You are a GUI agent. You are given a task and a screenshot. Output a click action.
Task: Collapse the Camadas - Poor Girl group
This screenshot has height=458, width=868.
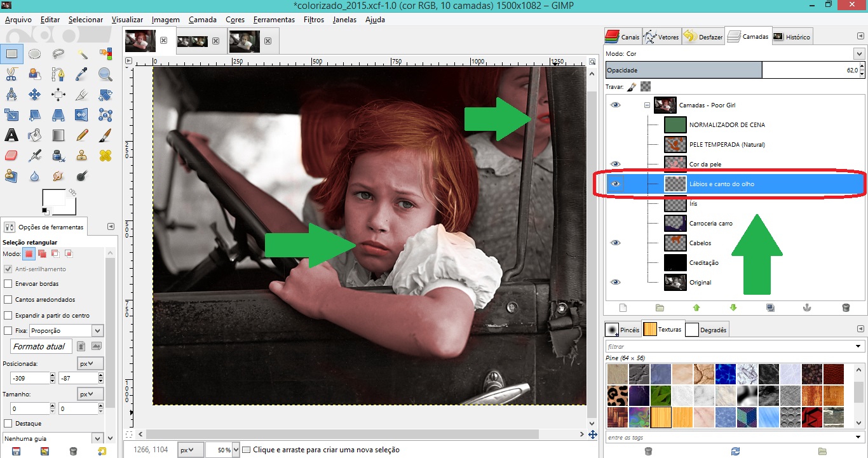click(647, 105)
